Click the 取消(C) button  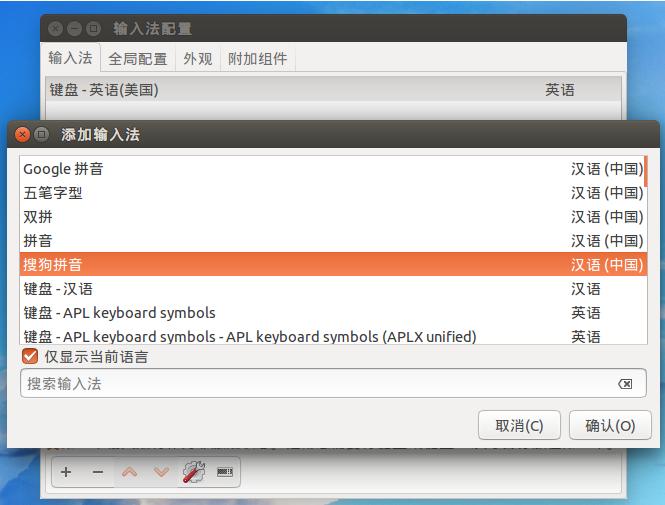[x=519, y=425]
